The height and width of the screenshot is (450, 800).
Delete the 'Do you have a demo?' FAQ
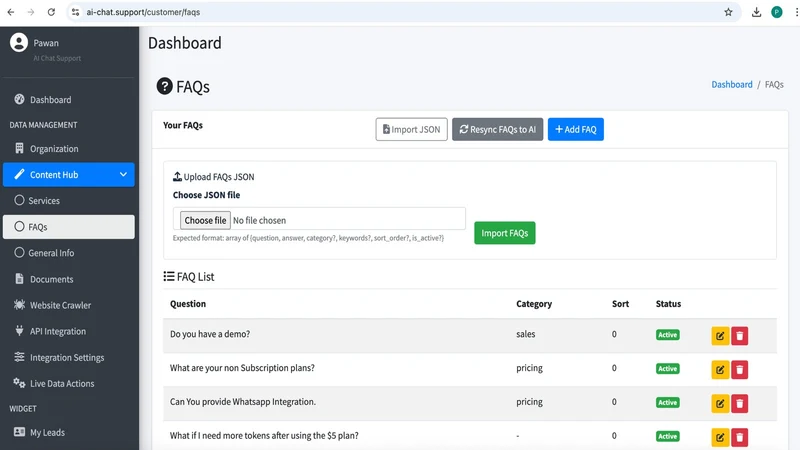point(739,336)
